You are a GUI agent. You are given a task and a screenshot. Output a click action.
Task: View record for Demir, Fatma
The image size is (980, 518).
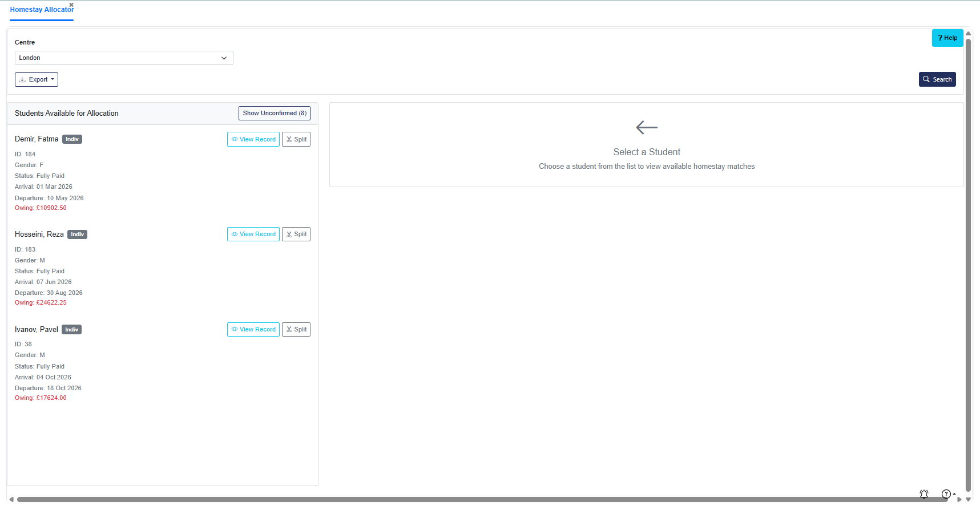click(x=253, y=139)
